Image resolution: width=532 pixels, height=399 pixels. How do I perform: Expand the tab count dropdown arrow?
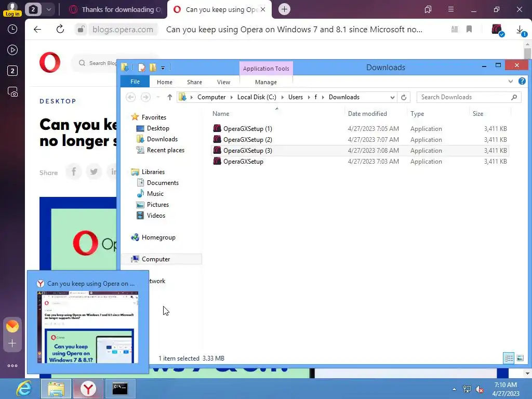point(48,9)
